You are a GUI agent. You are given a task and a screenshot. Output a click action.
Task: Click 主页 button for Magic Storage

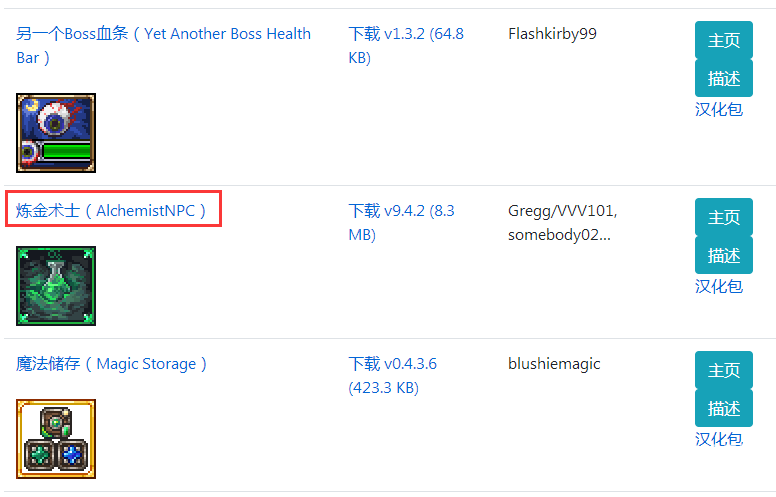click(x=724, y=370)
